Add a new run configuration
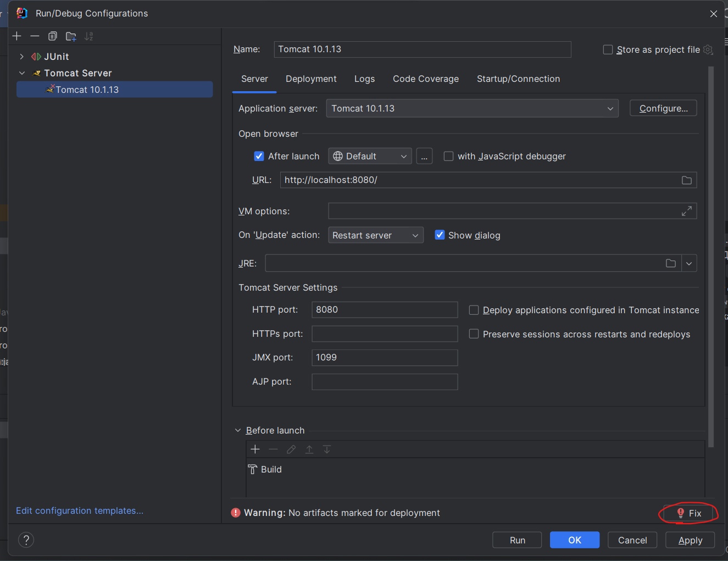 click(17, 36)
